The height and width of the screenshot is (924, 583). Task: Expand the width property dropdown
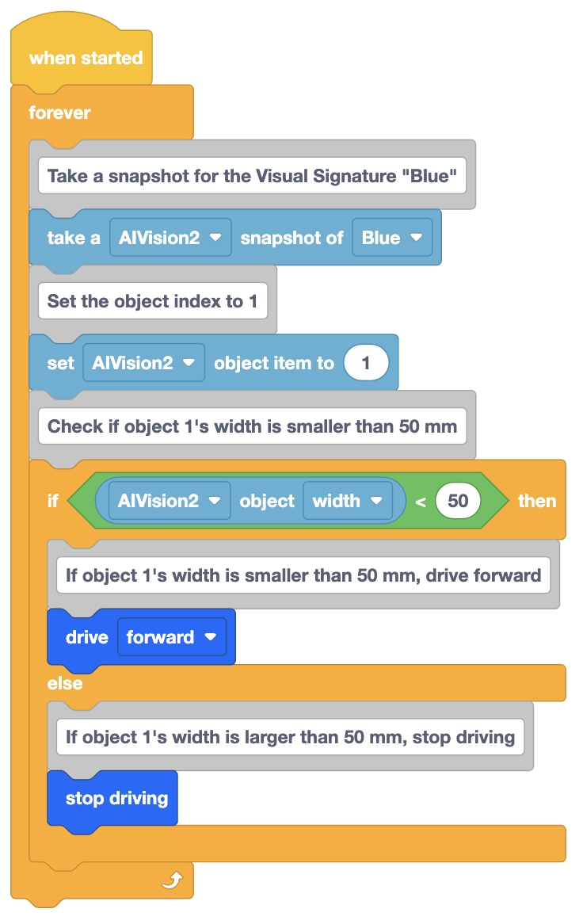[347, 501]
